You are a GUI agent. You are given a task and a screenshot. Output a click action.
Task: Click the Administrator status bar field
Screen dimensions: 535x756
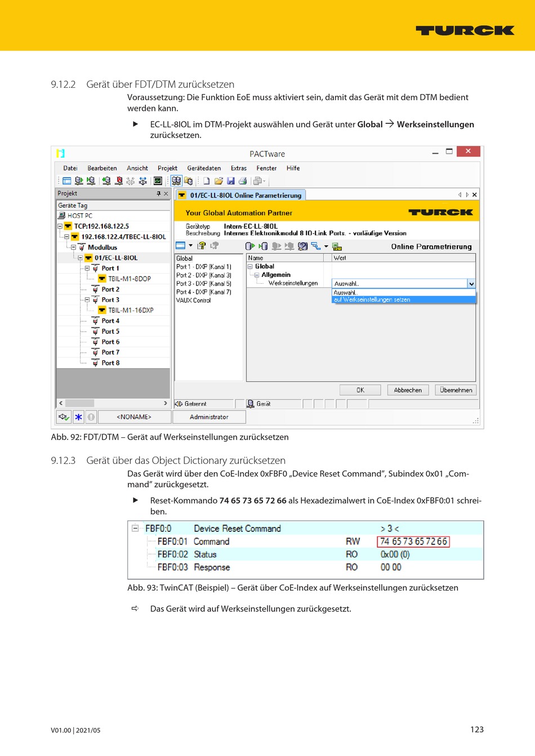209,417
